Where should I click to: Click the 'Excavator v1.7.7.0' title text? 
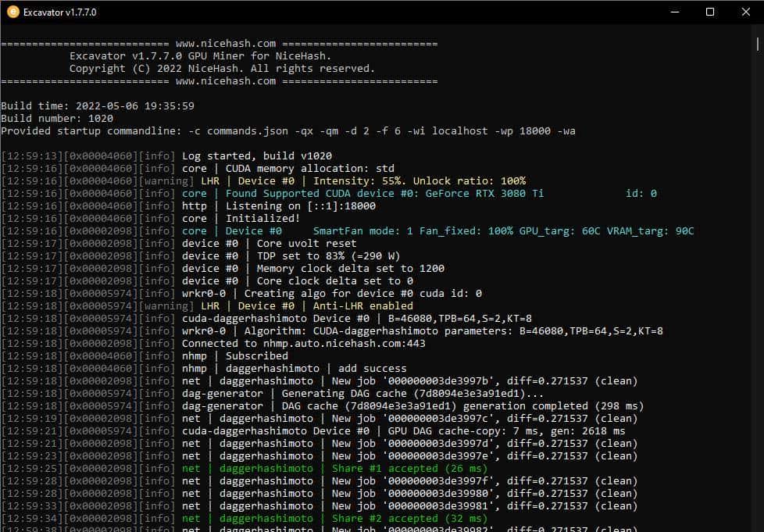pyautogui.click(x=60, y=12)
